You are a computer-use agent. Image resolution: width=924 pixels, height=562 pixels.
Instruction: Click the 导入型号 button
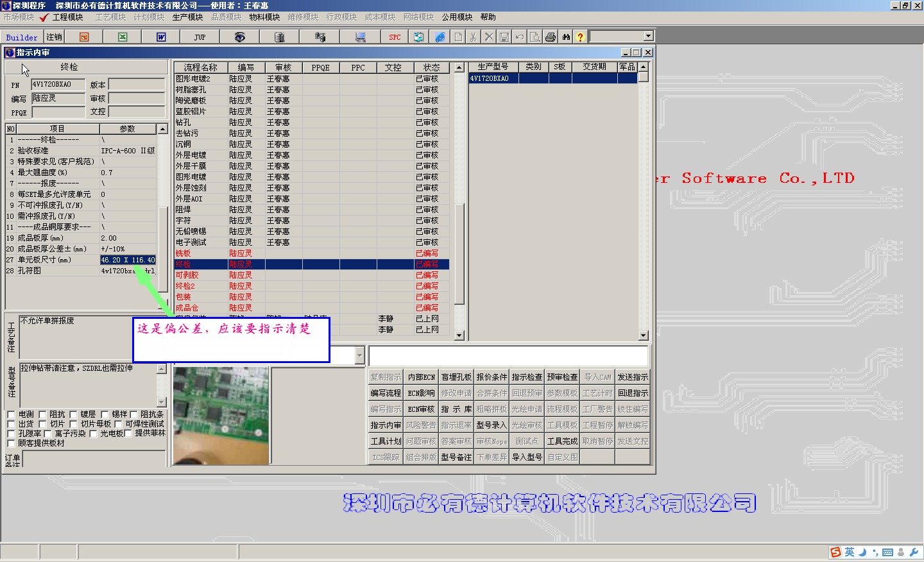tap(527, 457)
